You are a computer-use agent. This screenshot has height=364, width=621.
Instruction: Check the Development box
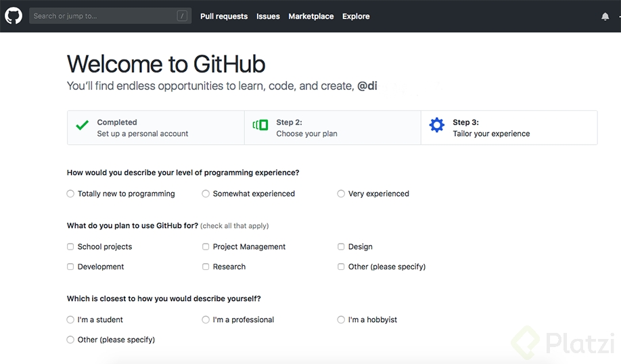(x=70, y=267)
